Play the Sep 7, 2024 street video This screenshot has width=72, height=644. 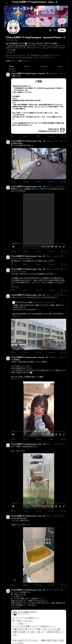coord(39,164)
